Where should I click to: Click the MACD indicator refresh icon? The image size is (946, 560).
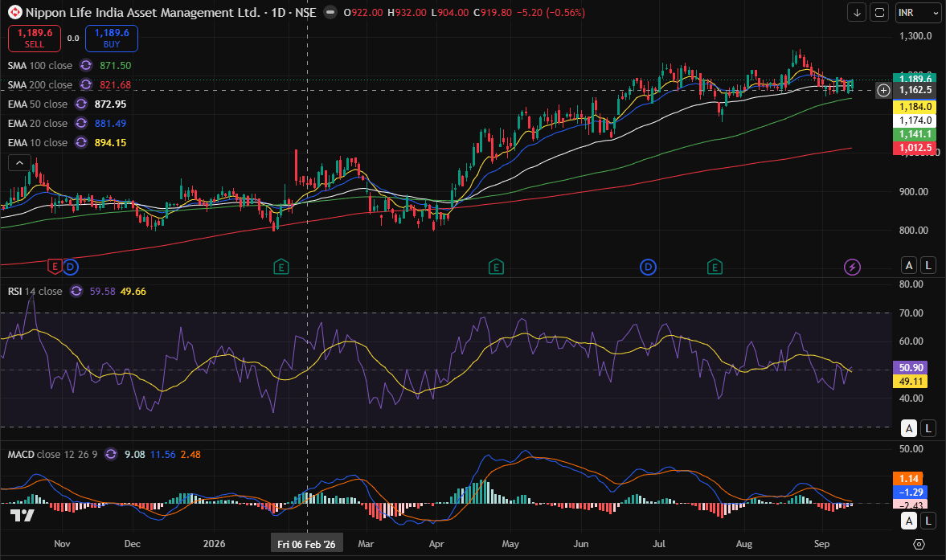(x=111, y=454)
